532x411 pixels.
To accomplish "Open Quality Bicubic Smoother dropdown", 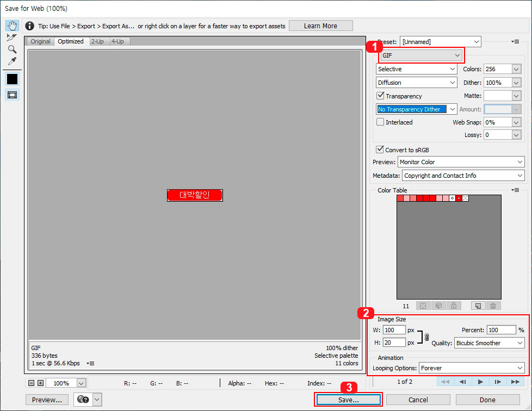I will (490, 343).
